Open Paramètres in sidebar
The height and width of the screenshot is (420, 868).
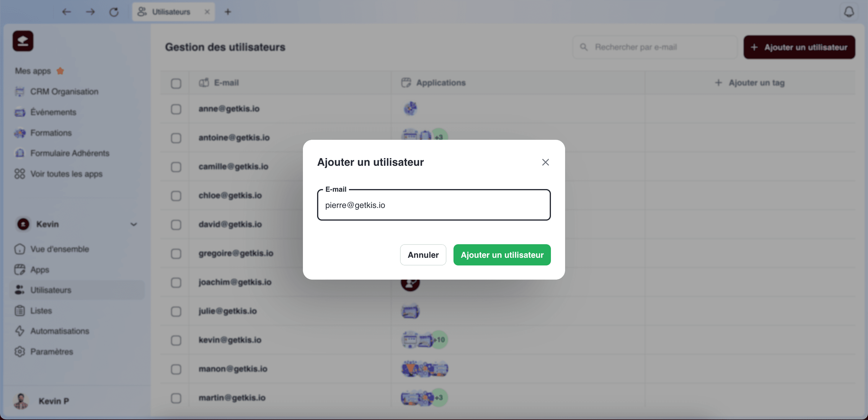(x=44, y=352)
